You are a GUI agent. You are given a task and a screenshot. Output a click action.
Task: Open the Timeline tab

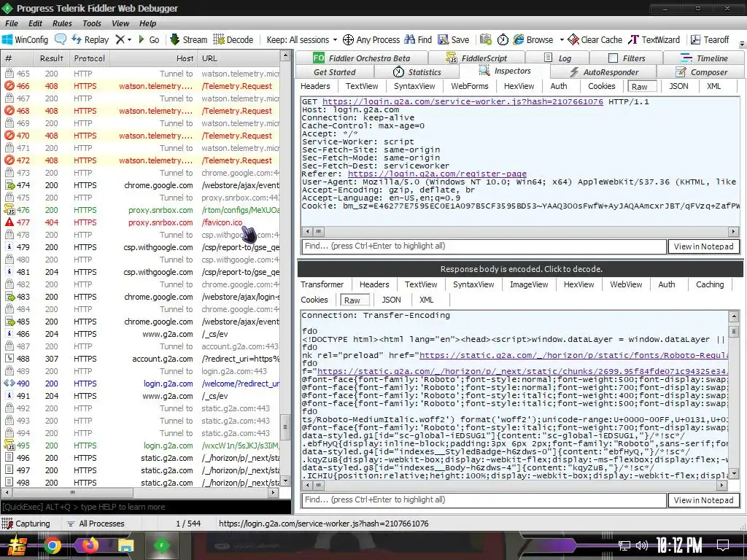(x=704, y=58)
